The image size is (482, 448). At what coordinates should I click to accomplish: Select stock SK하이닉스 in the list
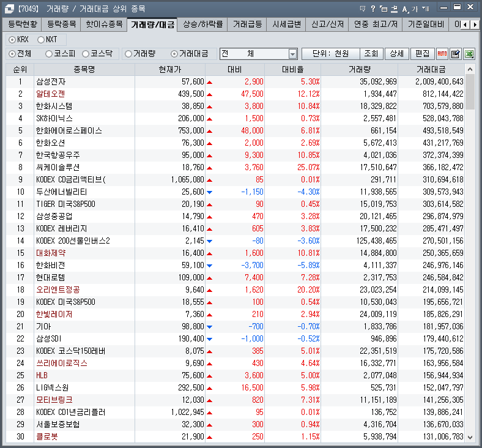pos(54,118)
